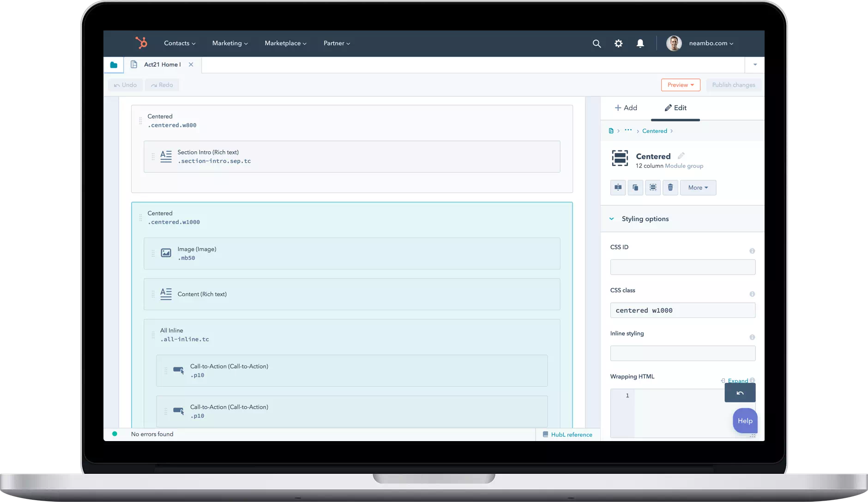868x502 pixels.
Task: Delete the Centered group with trash icon
Action: point(670,187)
